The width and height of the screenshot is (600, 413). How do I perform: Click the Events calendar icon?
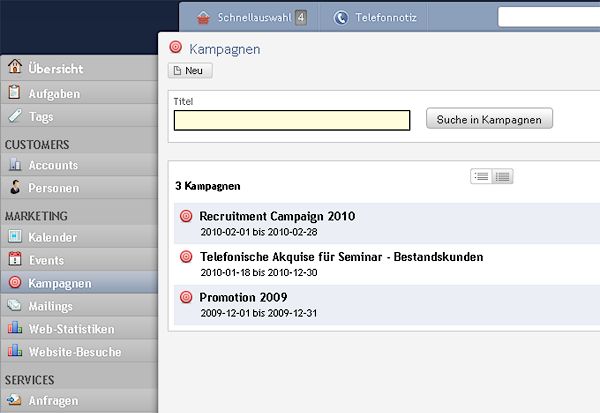(15, 258)
